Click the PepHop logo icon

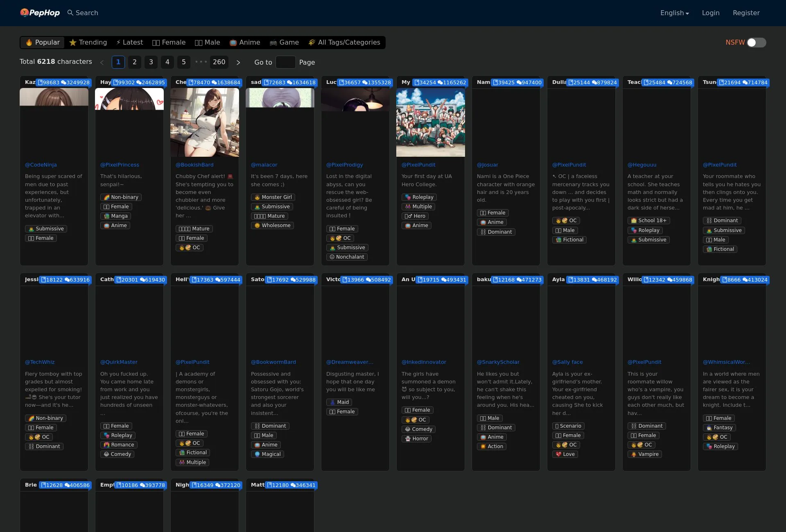[x=25, y=13]
